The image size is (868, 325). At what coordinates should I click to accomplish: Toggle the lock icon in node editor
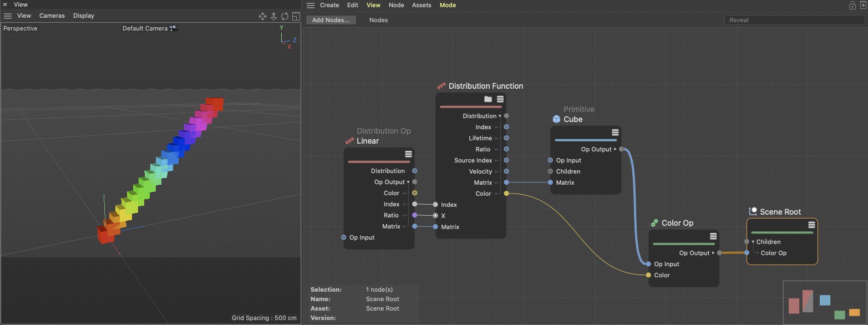click(852, 5)
